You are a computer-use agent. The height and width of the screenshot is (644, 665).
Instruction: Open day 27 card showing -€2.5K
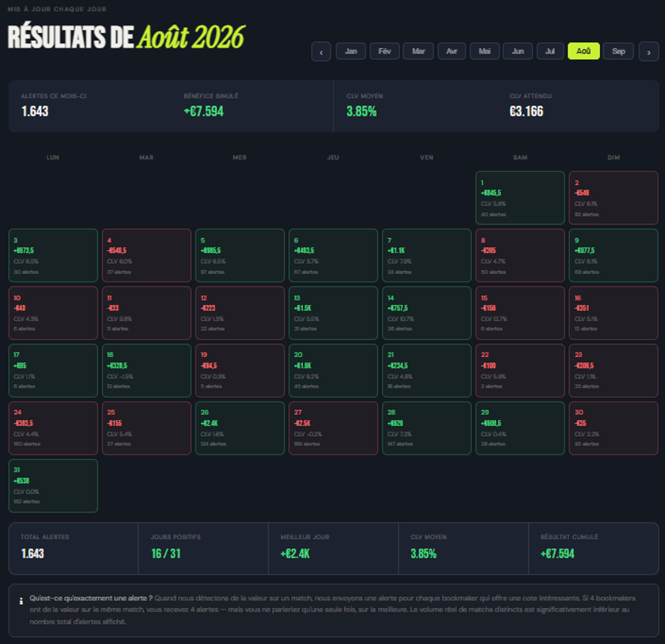pyautogui.click(x=333, y=428)
